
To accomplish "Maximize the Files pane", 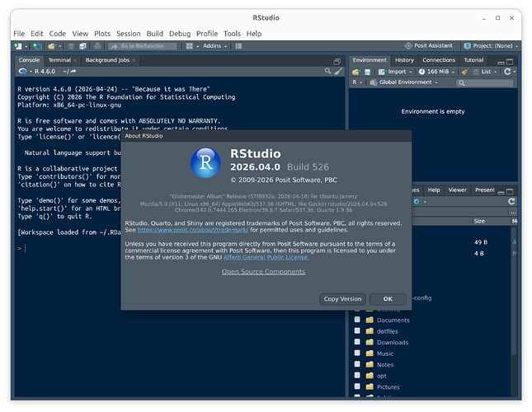I will pyautogui.click(x=510, y=191).
